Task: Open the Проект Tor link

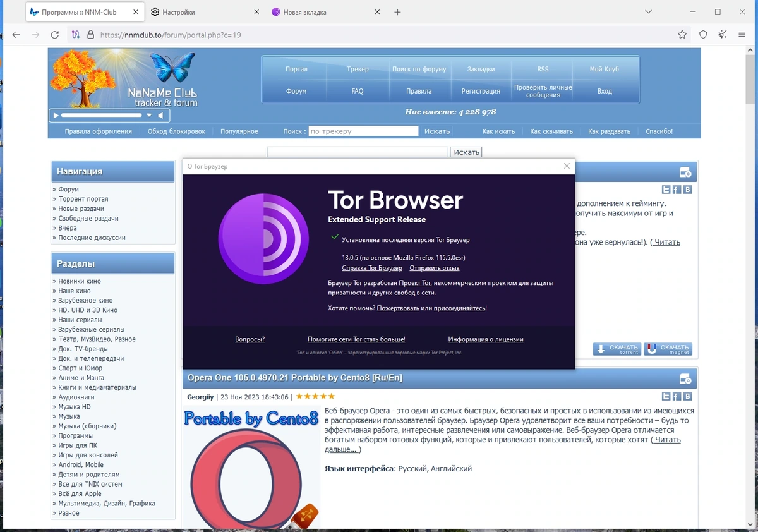Action: [414, 283]
